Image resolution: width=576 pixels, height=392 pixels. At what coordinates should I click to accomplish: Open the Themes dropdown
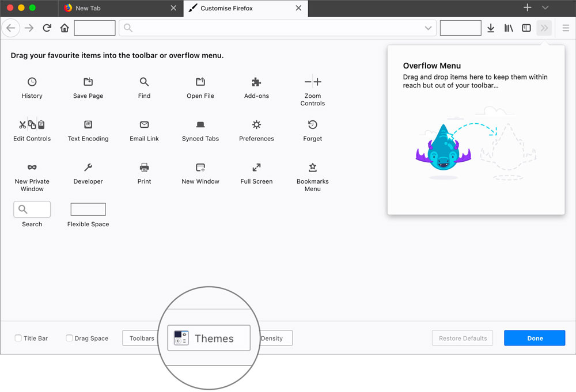(209, 338)
